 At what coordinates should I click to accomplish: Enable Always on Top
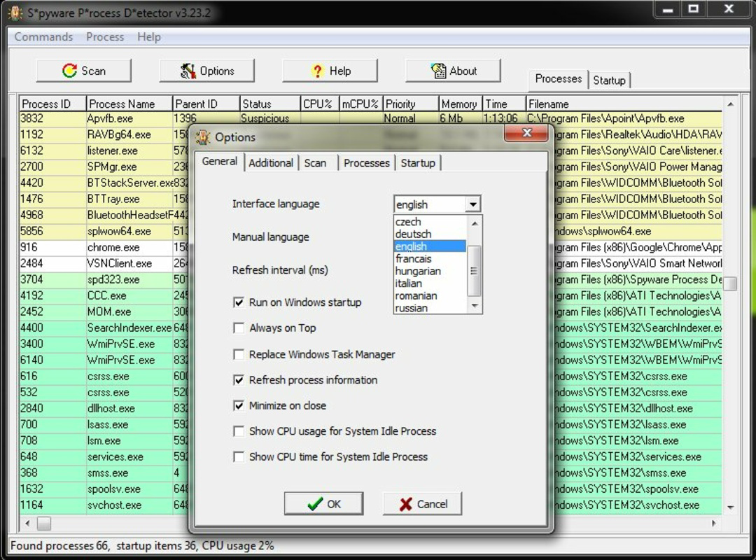239,328
